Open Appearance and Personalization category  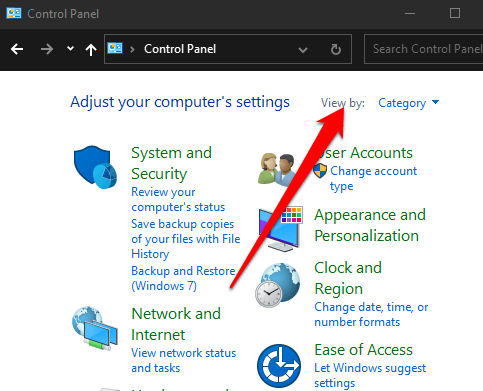(x=370, y=225)
